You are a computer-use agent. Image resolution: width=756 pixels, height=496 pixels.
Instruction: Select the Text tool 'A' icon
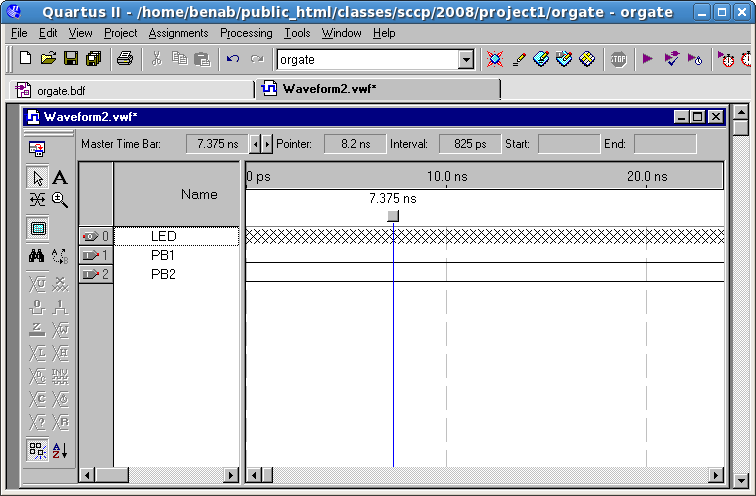click(x=60, y=178)
